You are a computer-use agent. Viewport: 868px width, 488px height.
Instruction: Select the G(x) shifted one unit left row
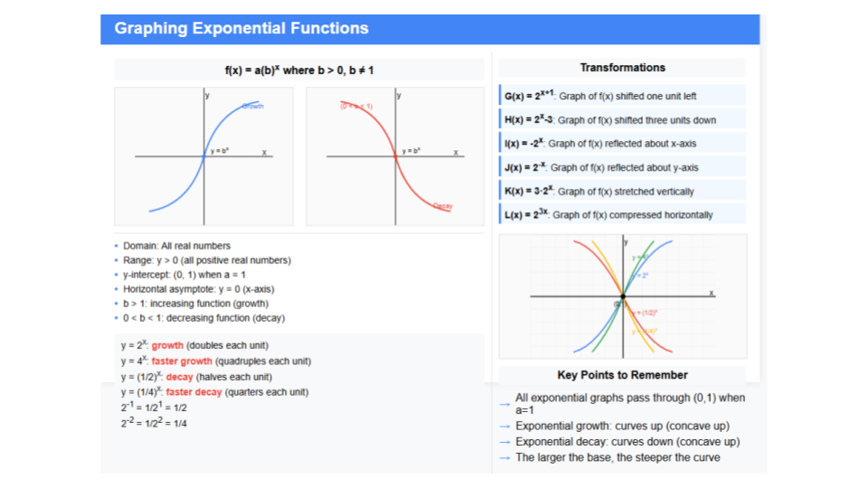click(x=622, y=95)
